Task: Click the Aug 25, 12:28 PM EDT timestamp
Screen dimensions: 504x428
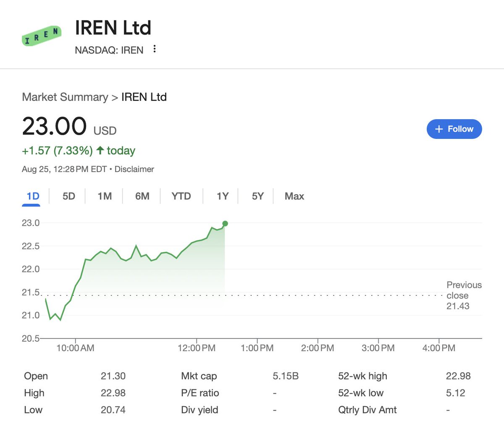Action: pos(64,169)
